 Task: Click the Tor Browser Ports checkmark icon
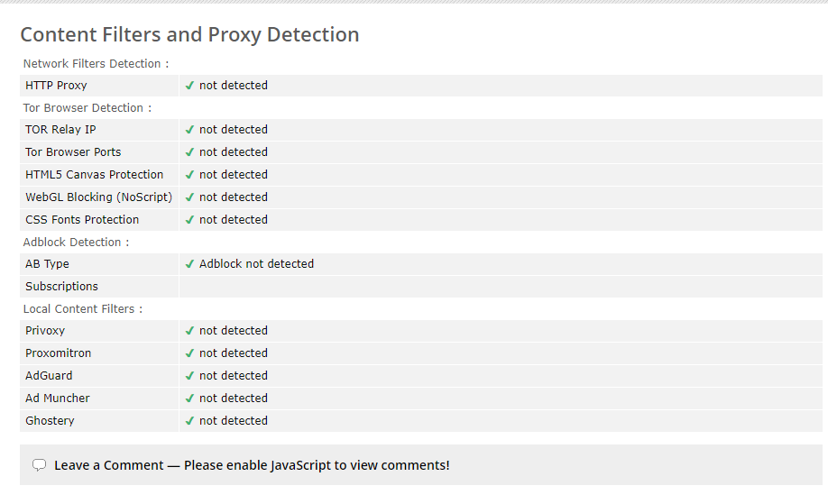click(x=189, y=152)
